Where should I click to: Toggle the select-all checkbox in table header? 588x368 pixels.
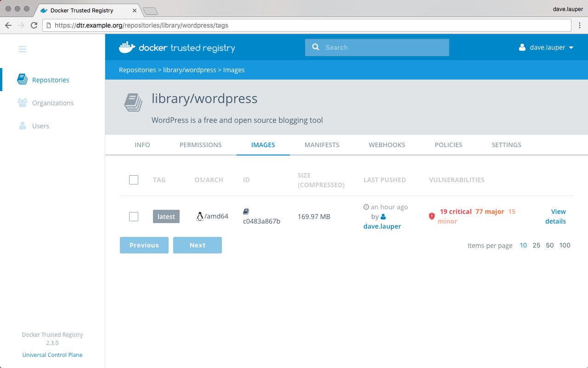pyautogui.click(x=134, y=180)
